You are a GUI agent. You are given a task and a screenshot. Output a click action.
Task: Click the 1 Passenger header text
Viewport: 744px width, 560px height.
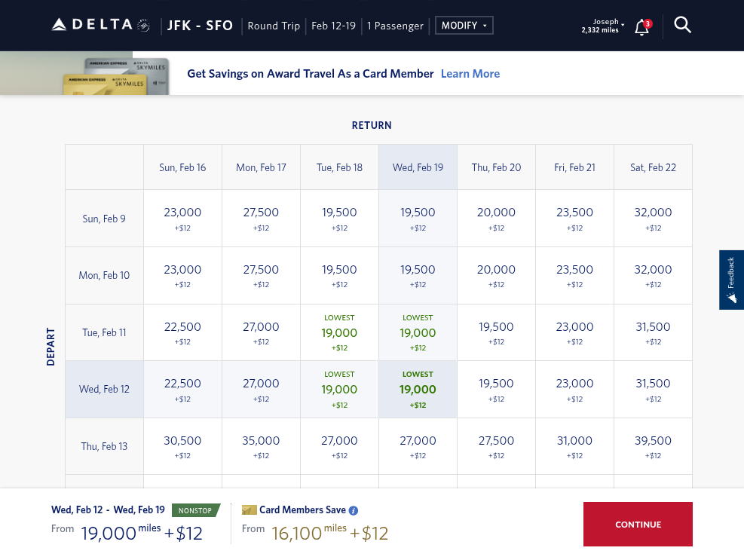tap(395, 26)
